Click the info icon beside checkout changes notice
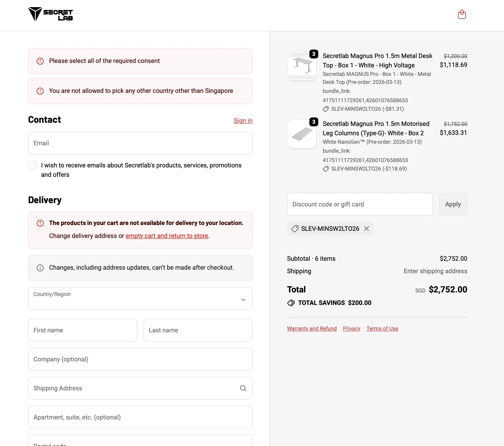Viewport: 504px width, 446px height. 40,268
